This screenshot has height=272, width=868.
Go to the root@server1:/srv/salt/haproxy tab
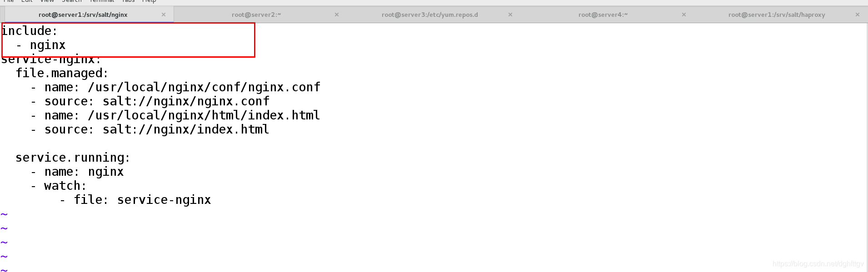(x=777, y=15)
